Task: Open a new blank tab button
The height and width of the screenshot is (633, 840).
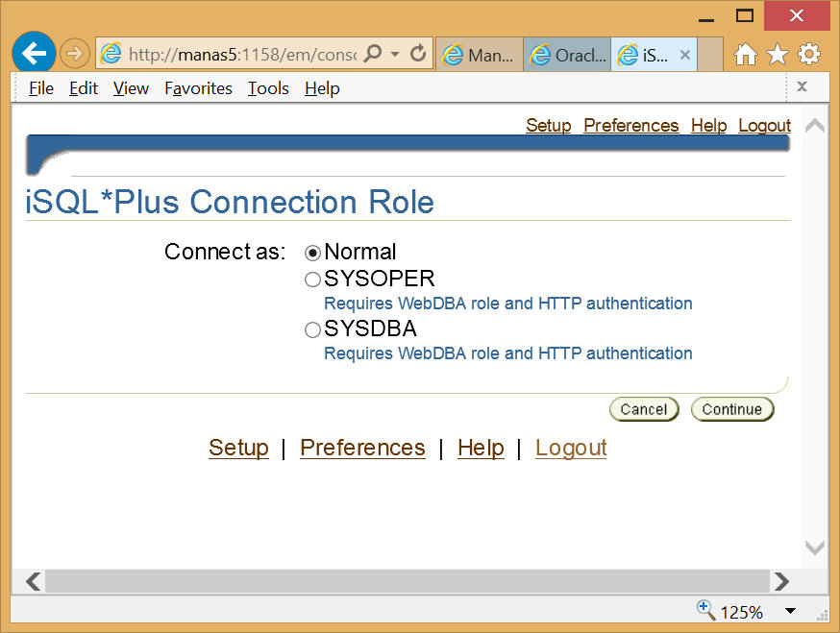Action: tap(710, 55)
